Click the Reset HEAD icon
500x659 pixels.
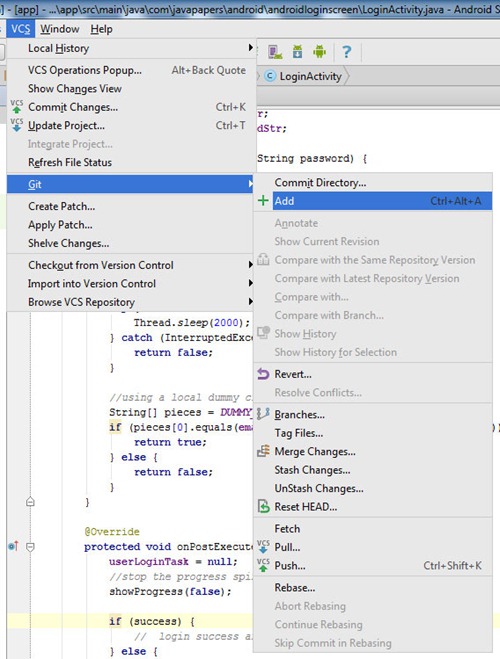pyautogui.click(x=263, y=506)
